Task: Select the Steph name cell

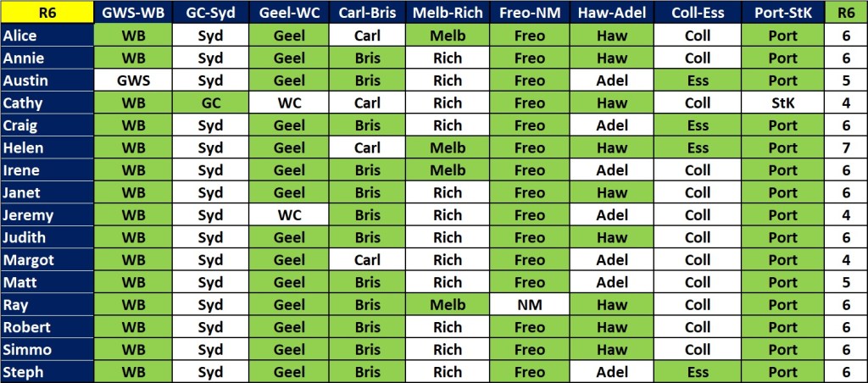Action: [x=46, y=372]
